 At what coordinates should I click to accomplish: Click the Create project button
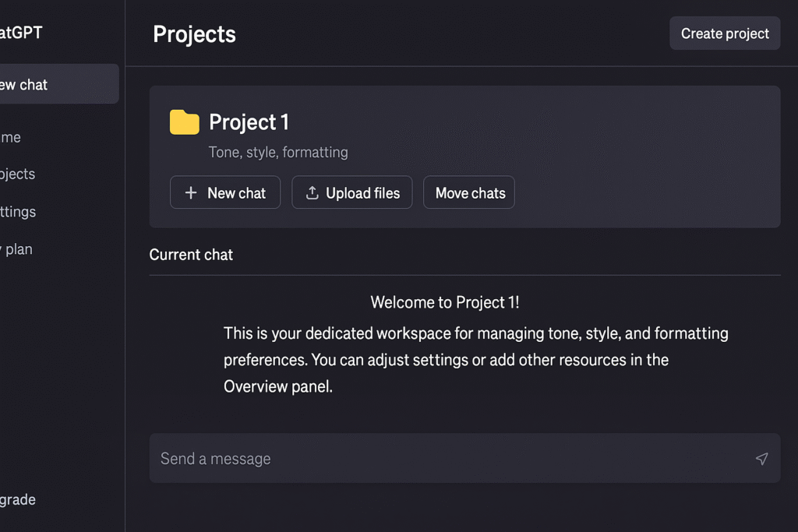pyautogui.click(x=724, y=33)
